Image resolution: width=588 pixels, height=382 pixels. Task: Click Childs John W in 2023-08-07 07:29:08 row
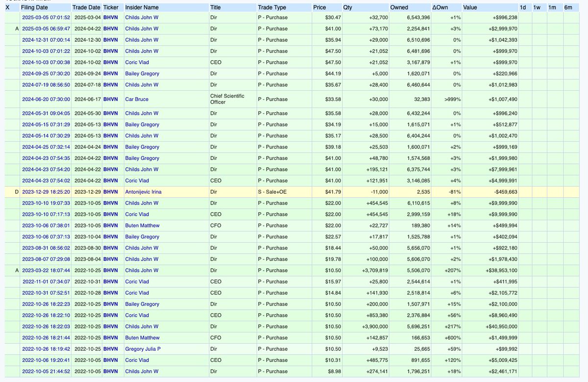tap(142, 259)
